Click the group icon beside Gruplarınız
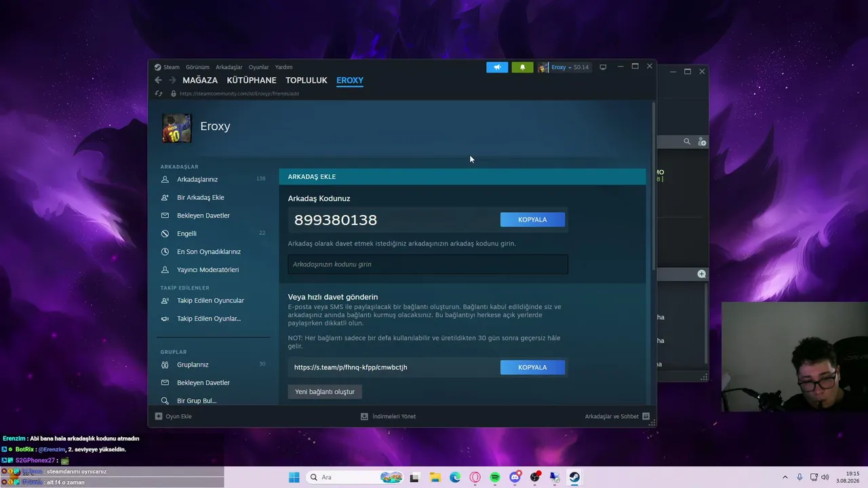 pyautogui.click(x=165, y=365)
